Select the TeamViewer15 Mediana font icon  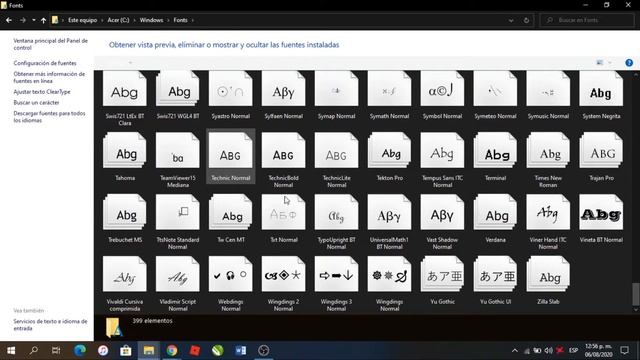click(x=178, y=150)
